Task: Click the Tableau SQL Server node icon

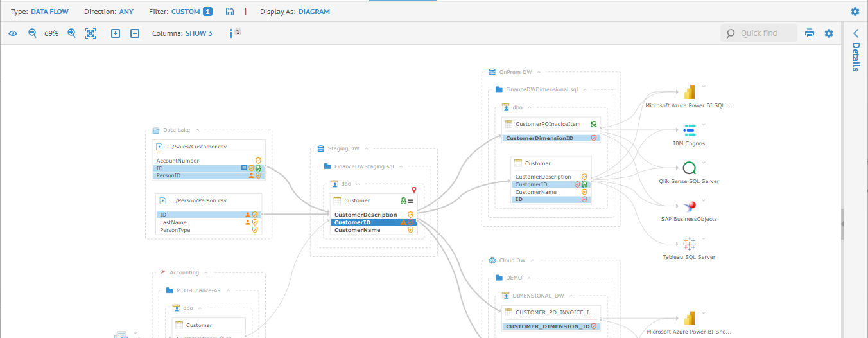Action: 689,244
